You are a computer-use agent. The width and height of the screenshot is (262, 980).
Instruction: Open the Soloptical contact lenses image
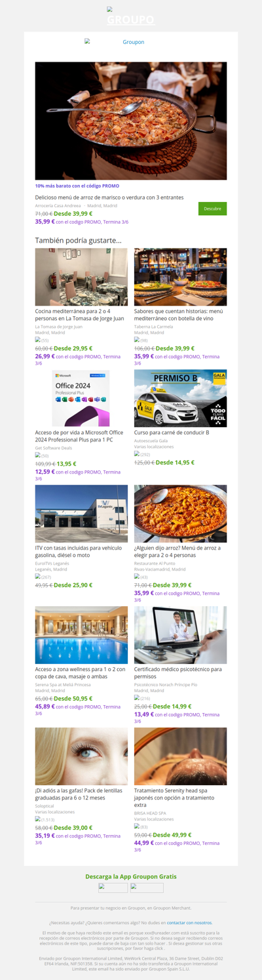click(x=81, y=756)
